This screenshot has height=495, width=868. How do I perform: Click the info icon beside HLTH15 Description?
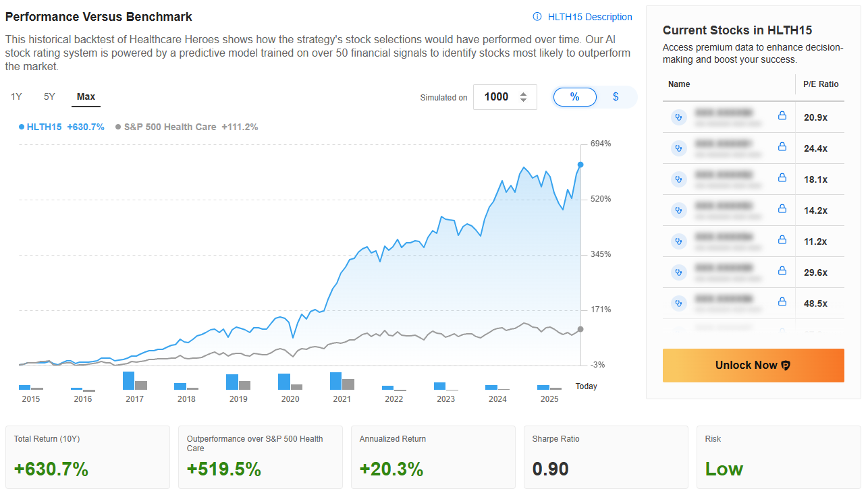click(x=537, y=17)
